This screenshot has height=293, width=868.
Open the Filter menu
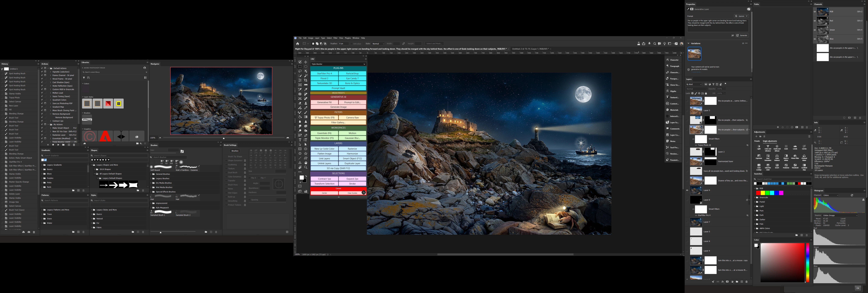(335, 38)
